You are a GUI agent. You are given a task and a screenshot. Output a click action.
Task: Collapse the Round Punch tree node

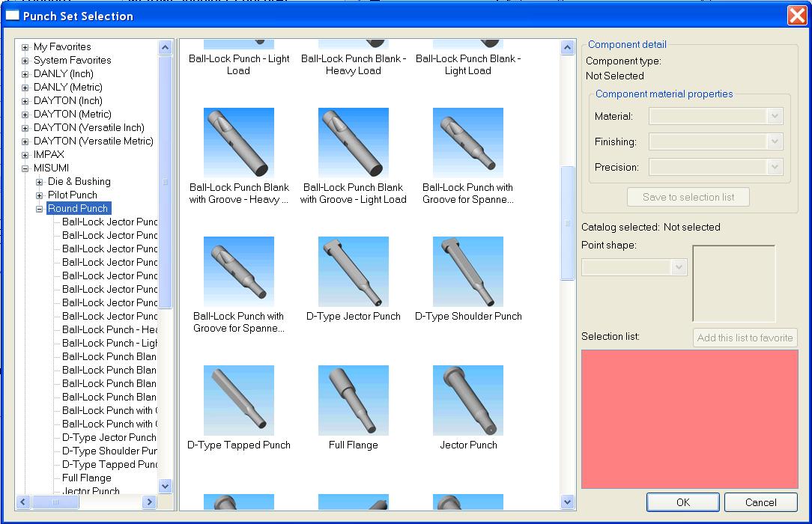pyautogui.click(x=40, y=209)
